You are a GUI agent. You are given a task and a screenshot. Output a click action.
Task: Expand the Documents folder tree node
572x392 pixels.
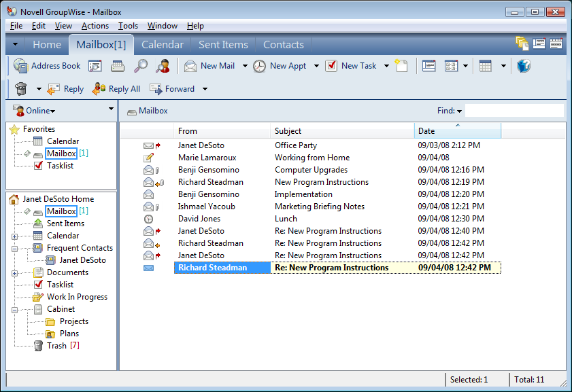(x=15, y=272)
